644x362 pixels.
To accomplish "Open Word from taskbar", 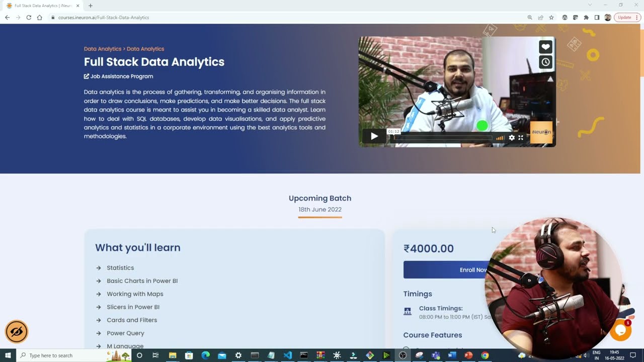I will click(452, 355).
